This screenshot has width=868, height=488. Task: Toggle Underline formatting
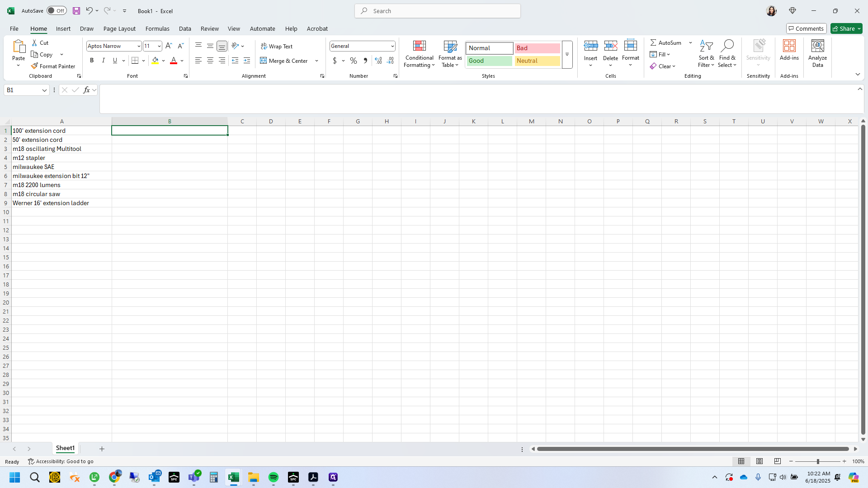pyautogui.click(x=115, y=61)
